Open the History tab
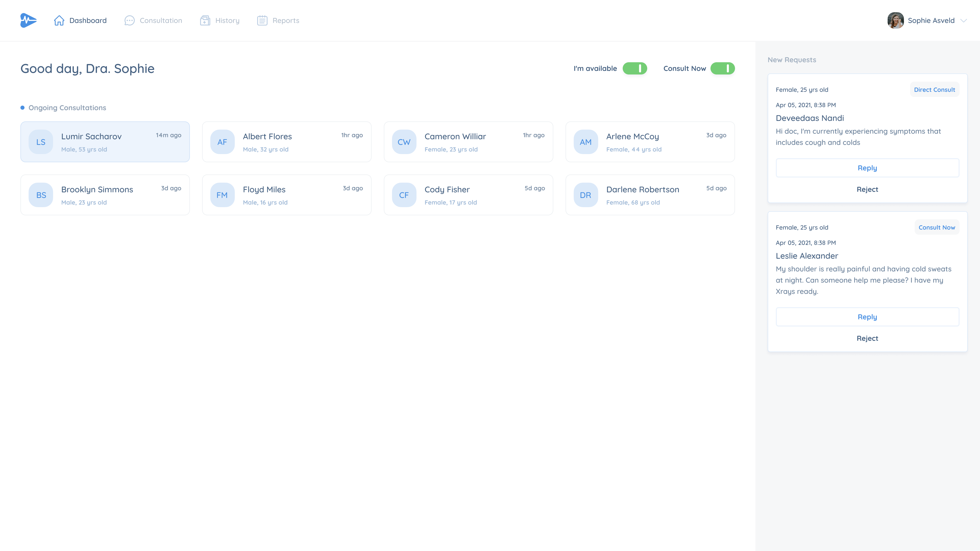980x551 pixels. click(x=220, y=20)
